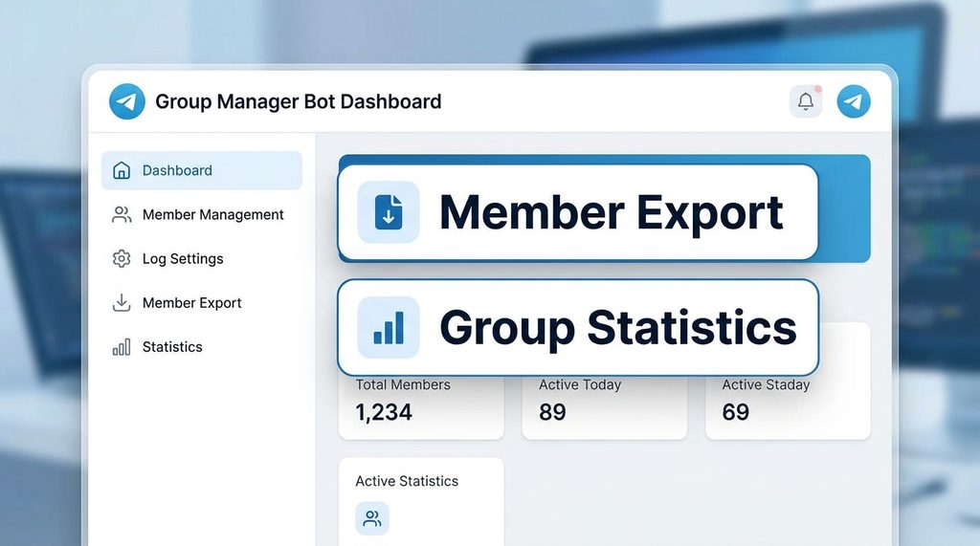The width and height of the screenshot is (980, 546).
Task: Open the Statistics sidebar item
Action: 172,347
